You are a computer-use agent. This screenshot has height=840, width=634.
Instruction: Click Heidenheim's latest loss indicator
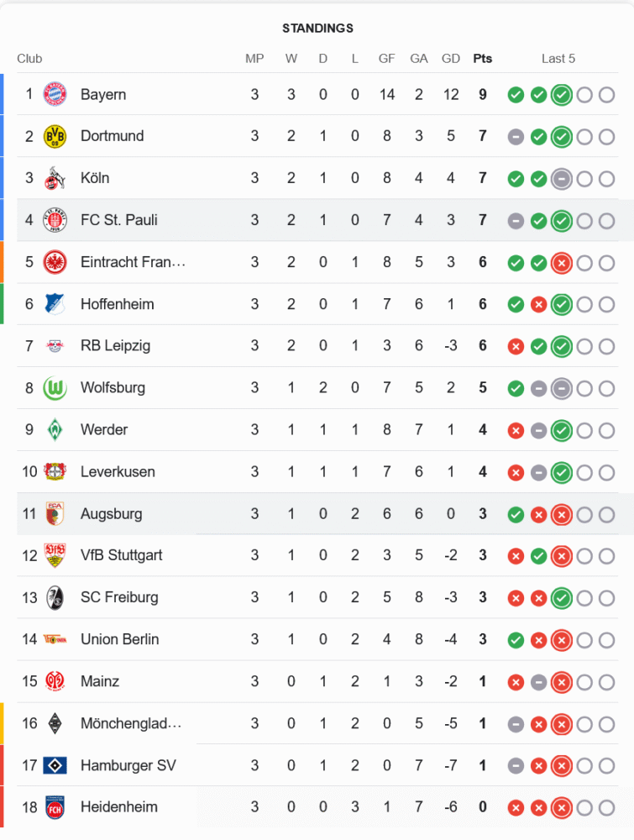click(x=562, y=808)
